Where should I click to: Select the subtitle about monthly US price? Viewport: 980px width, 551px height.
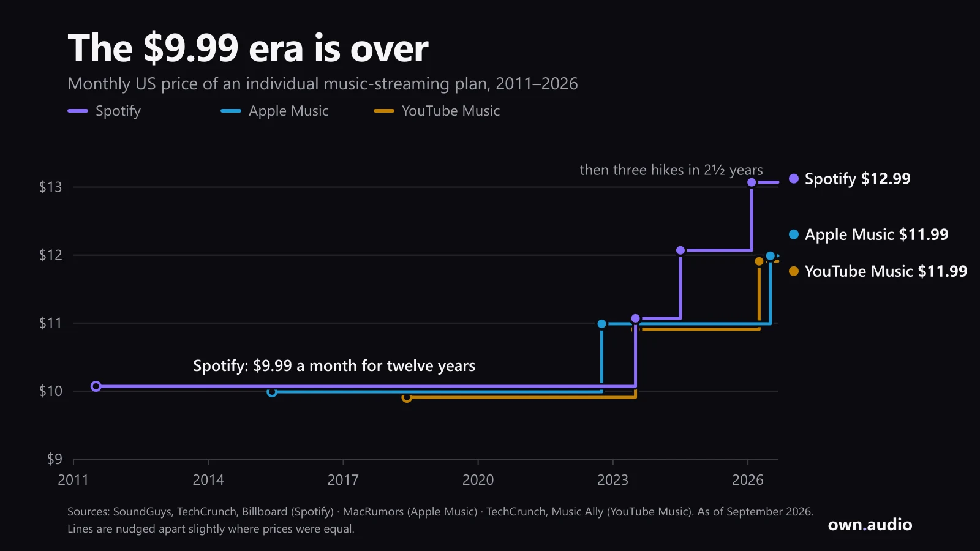point(323,83)
